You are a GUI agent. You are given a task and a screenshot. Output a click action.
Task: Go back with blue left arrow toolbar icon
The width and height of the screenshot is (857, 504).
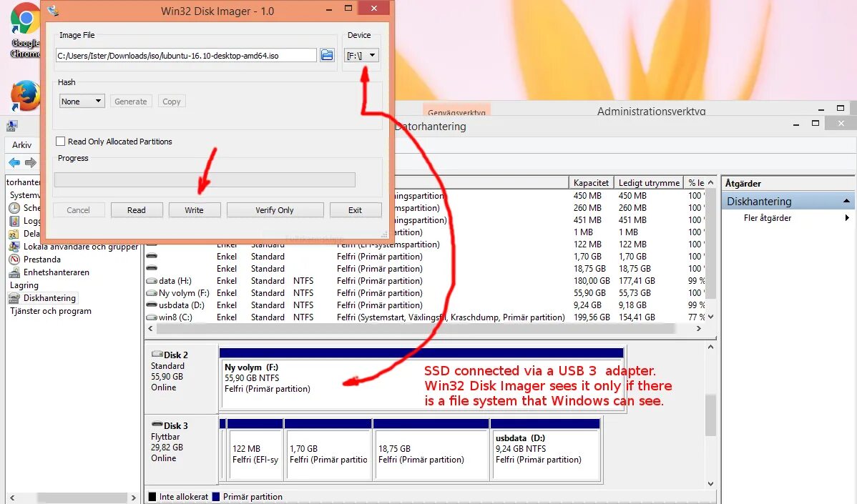pyautogui.click(x=14, y=162)
